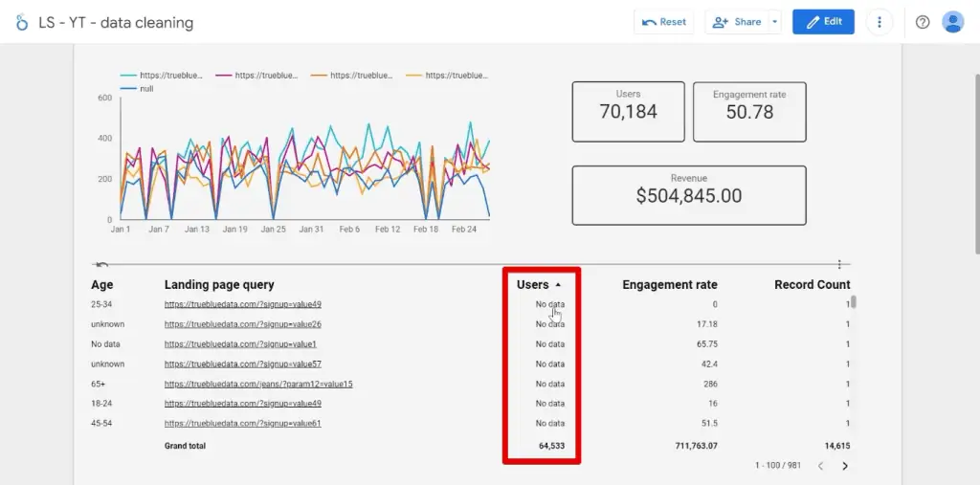This screenshot has width=980, height=485.
Task: Click the Looker Studio logo icon
Action: point(22,22)
